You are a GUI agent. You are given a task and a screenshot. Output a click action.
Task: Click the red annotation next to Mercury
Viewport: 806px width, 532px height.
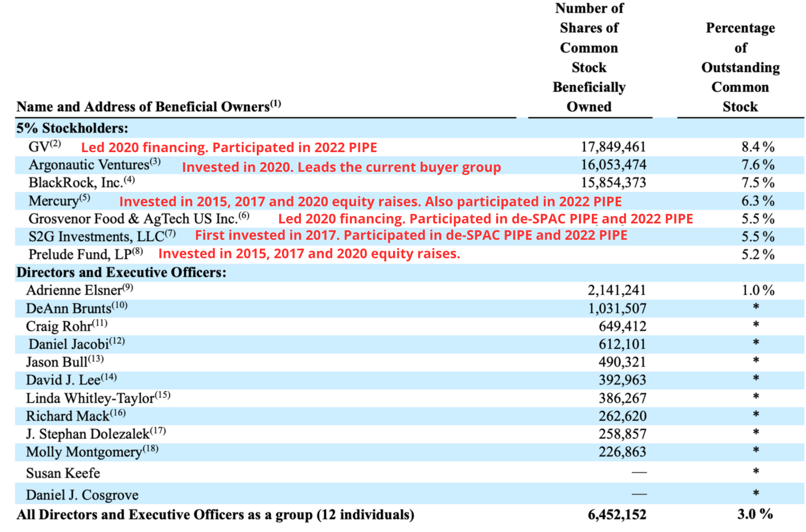click(370, 202)
